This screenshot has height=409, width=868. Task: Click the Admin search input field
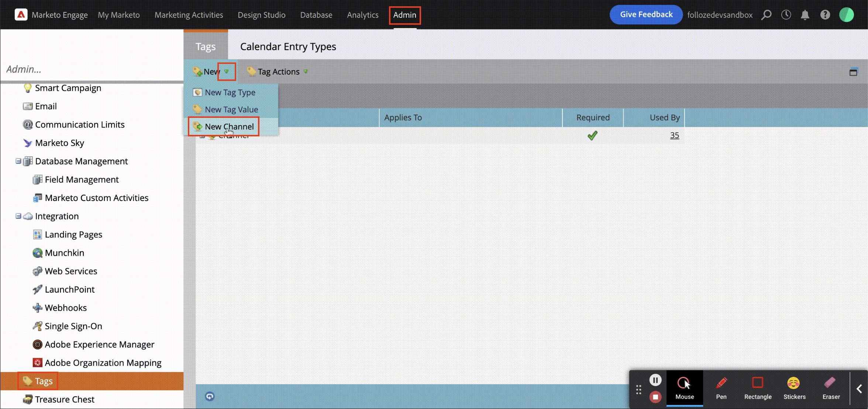tap(92, 69)
